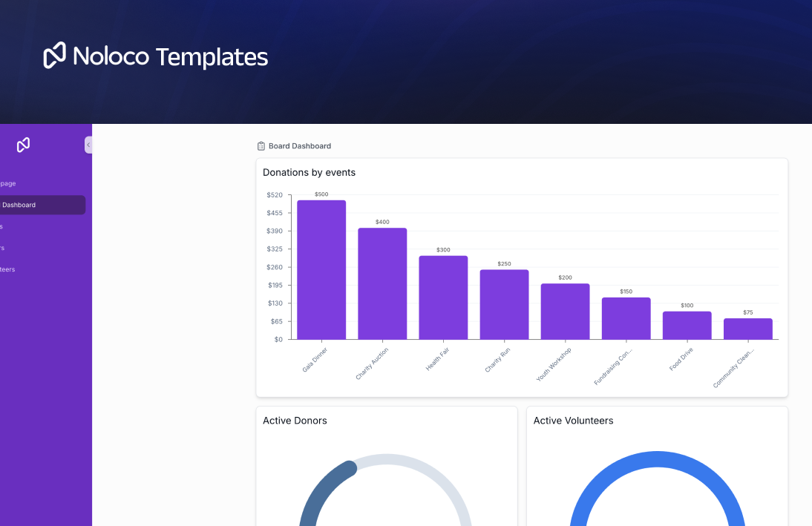This screenshot has width=812, height=526.
Task: Click the Active Volunteers blue gauge ring
Action: 657,459
